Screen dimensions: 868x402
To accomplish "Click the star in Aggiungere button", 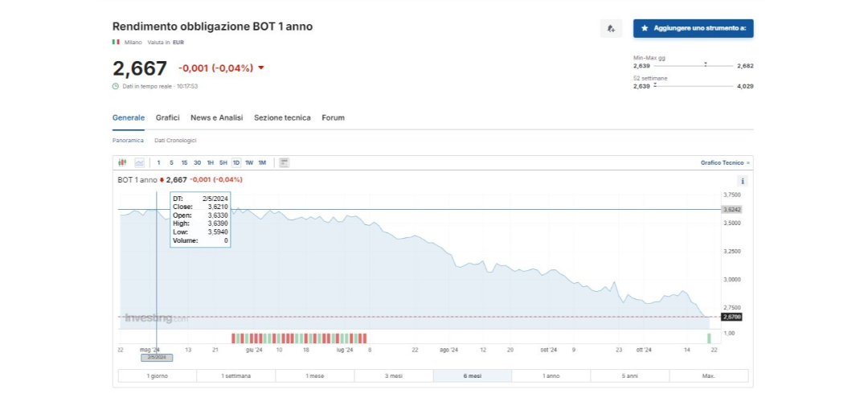I will click(x=645, y=28).
